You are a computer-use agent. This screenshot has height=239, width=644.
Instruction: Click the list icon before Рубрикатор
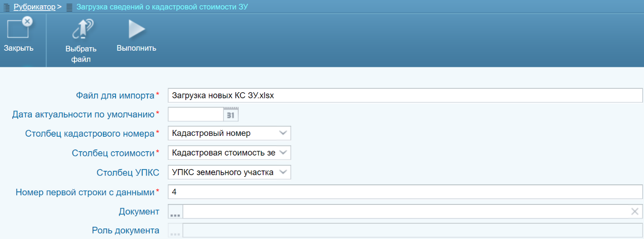(7, 7)
